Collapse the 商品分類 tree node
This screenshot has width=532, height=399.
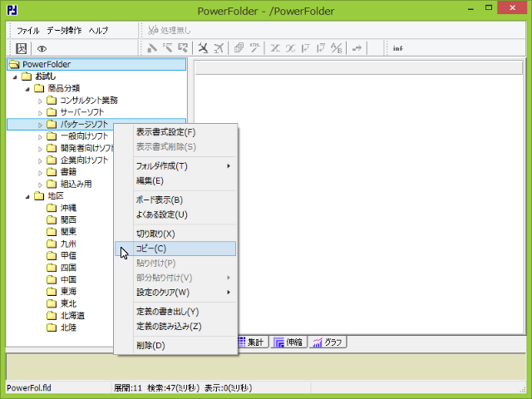coord(27,89)
